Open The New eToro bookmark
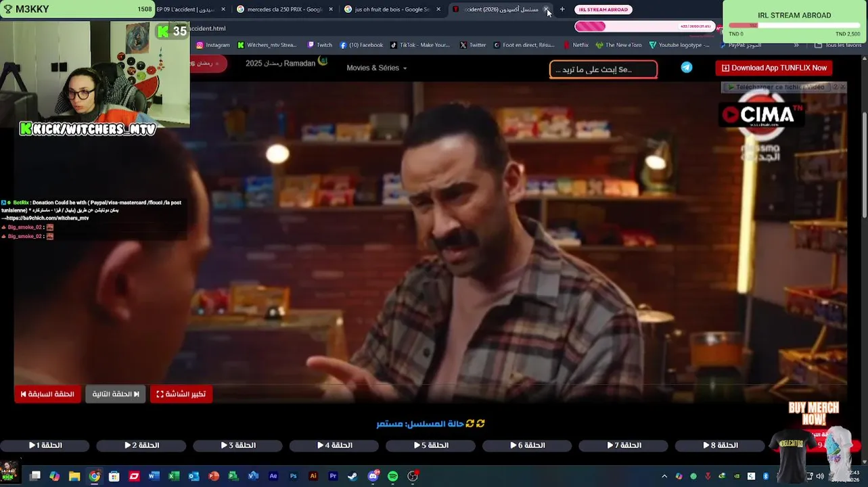The width and height of the screenshot is (868, 487). (x=618, y=45)
